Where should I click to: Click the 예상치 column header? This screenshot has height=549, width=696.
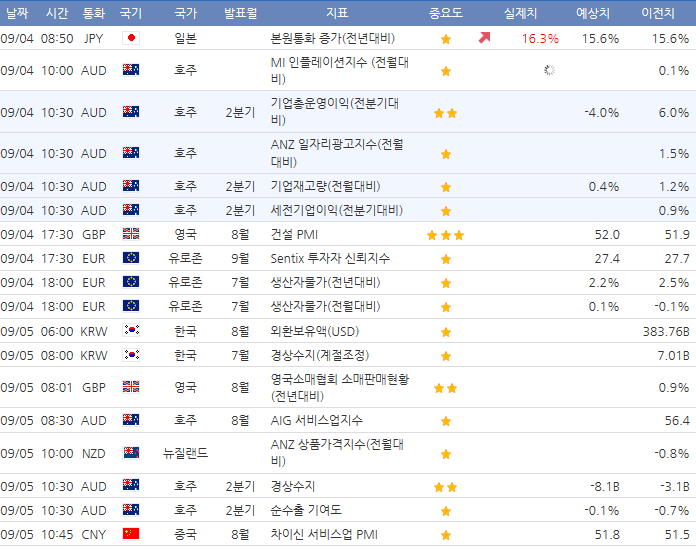[593, 13]
